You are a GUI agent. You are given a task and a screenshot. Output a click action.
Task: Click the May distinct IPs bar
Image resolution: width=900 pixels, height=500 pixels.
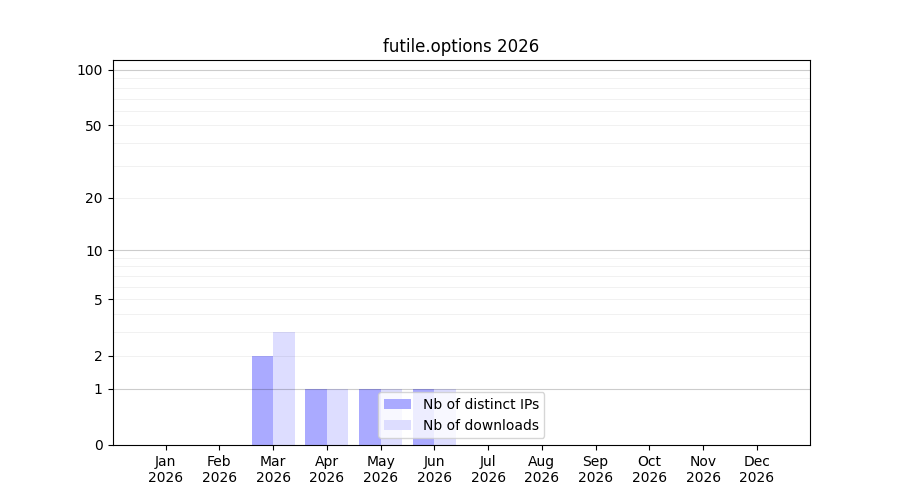(x=370, y=417)
